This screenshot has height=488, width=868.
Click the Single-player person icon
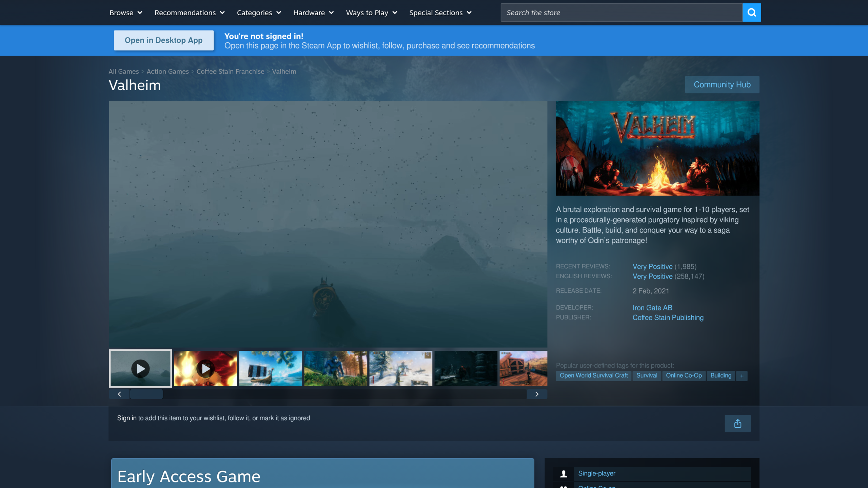coord(564,473)
